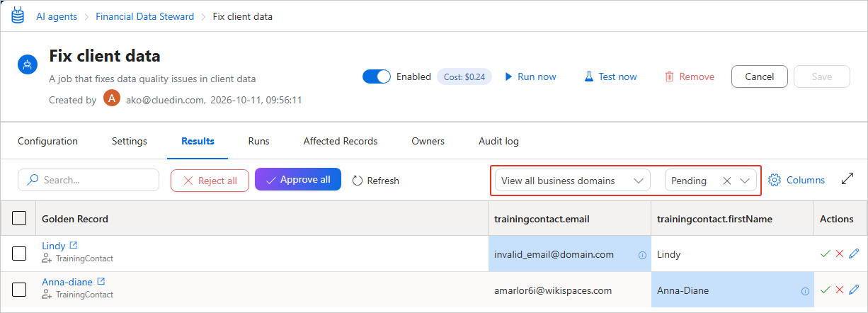Switch to the Configuration tab

click(x=47, y=141)
